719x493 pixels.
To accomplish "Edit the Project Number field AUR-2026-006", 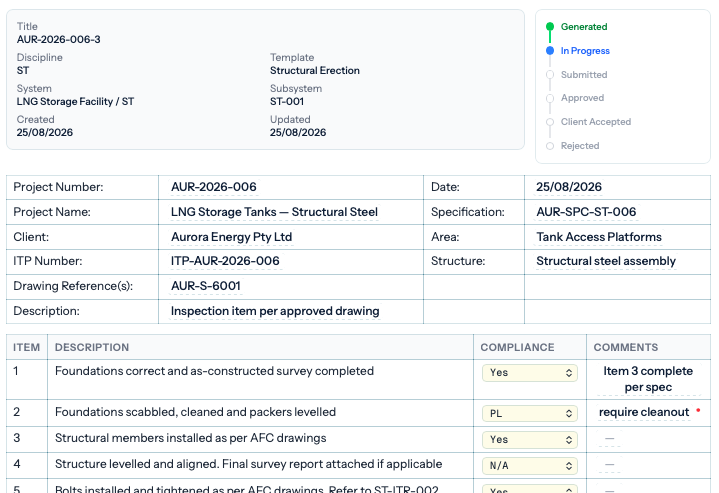I will (214, 187).
